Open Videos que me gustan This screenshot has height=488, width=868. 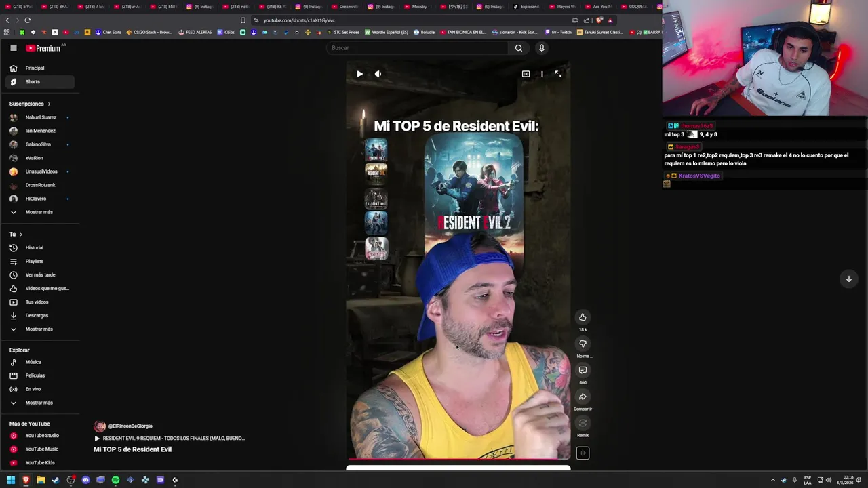[40, 289]
